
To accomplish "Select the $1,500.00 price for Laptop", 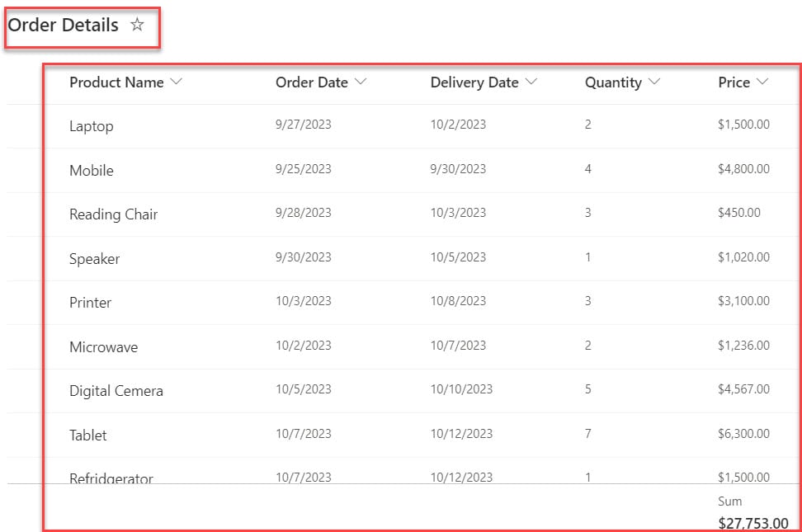I will coord(743,125).
